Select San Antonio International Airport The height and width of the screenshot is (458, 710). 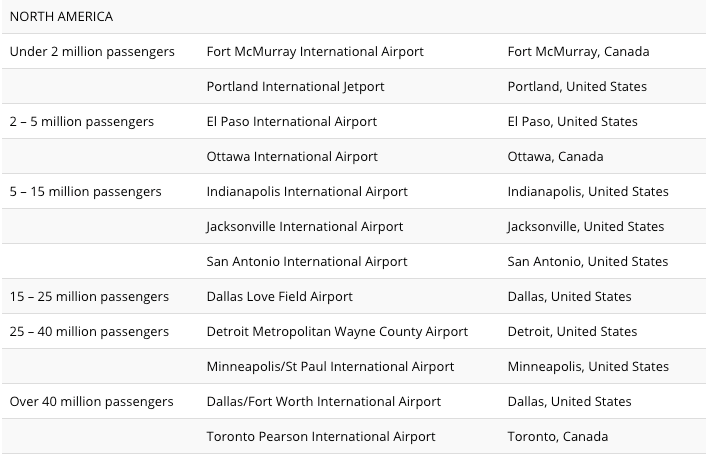[307, 261]
